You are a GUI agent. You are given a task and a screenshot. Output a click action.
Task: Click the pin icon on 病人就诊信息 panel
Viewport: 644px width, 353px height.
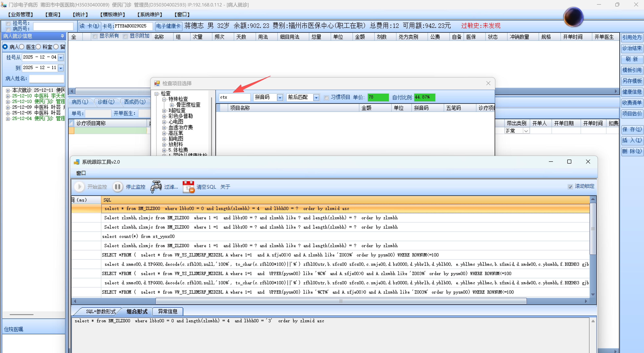tap(62, 36)
